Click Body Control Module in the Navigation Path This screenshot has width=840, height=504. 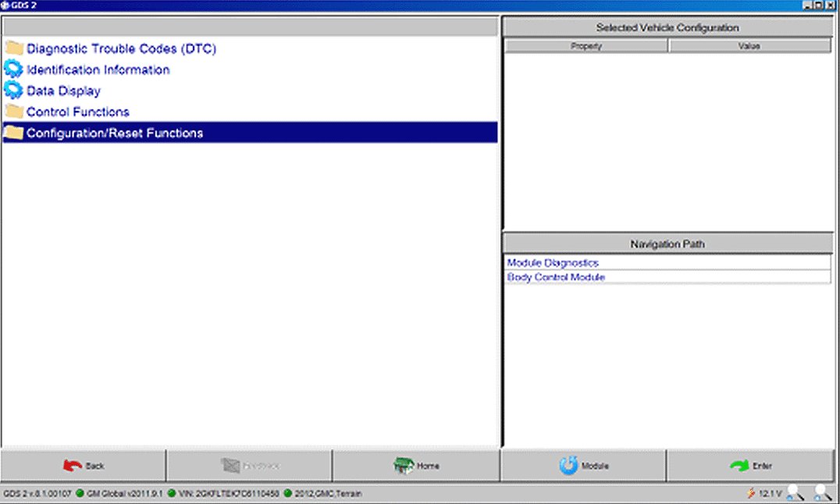pyautogui.click(x=556, y=277)
